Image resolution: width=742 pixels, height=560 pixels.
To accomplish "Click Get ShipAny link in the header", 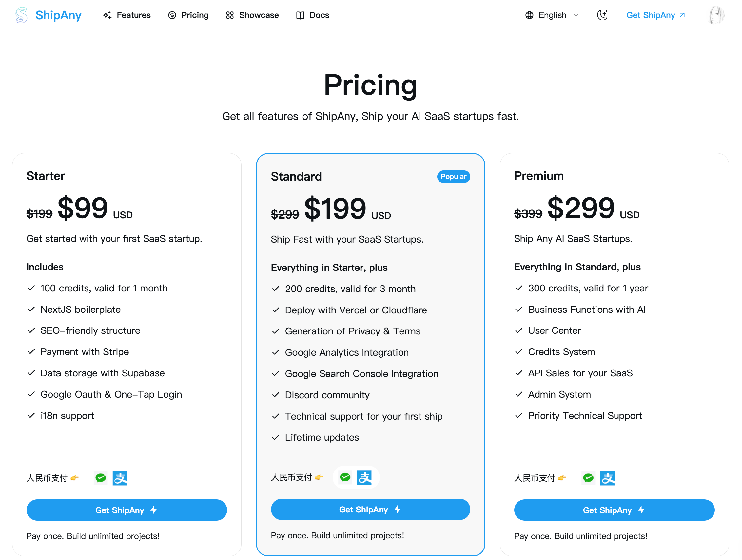I will click(x=656, y=15).
